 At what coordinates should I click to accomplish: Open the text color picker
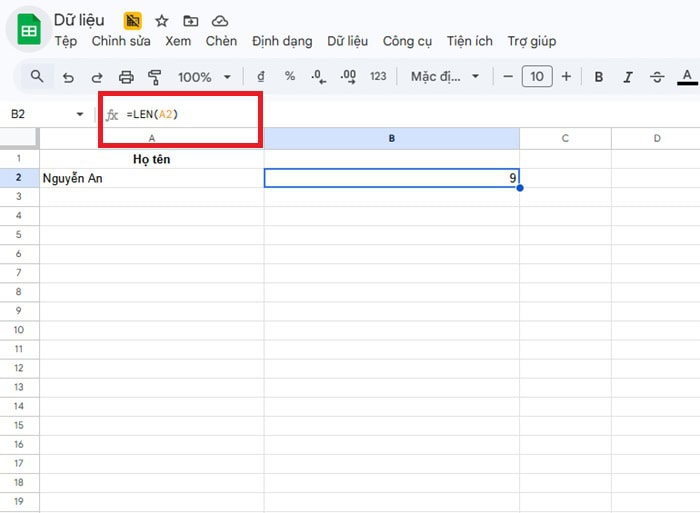687,77
